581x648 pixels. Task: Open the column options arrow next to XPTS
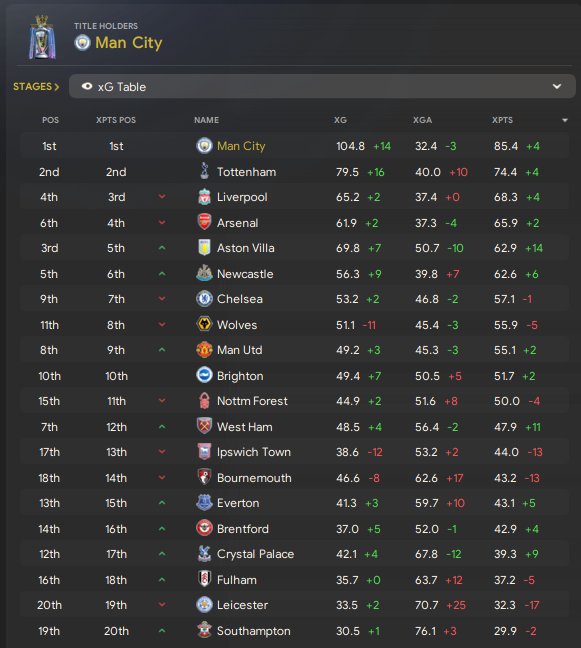(x=565, y=120)
